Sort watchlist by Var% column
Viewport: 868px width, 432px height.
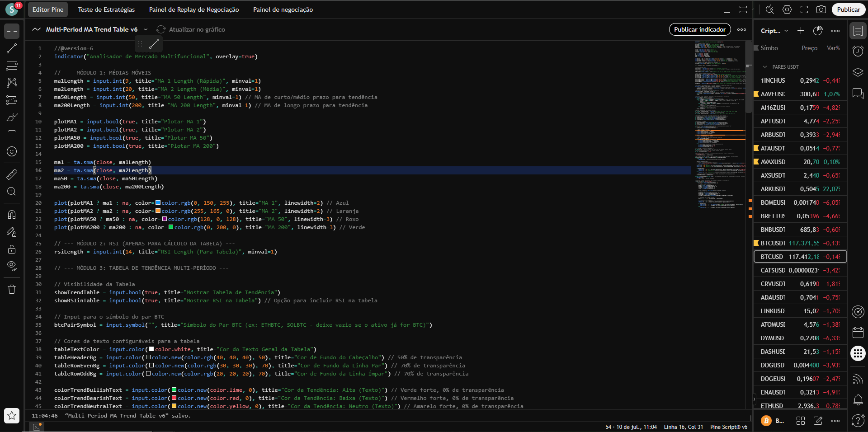[833, 48]
